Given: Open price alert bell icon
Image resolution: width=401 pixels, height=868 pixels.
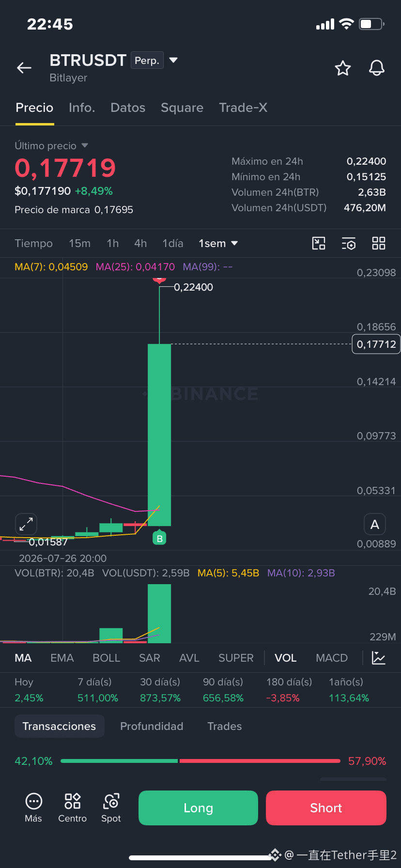Looking at the screenshot, I should [x=377, y=68].
